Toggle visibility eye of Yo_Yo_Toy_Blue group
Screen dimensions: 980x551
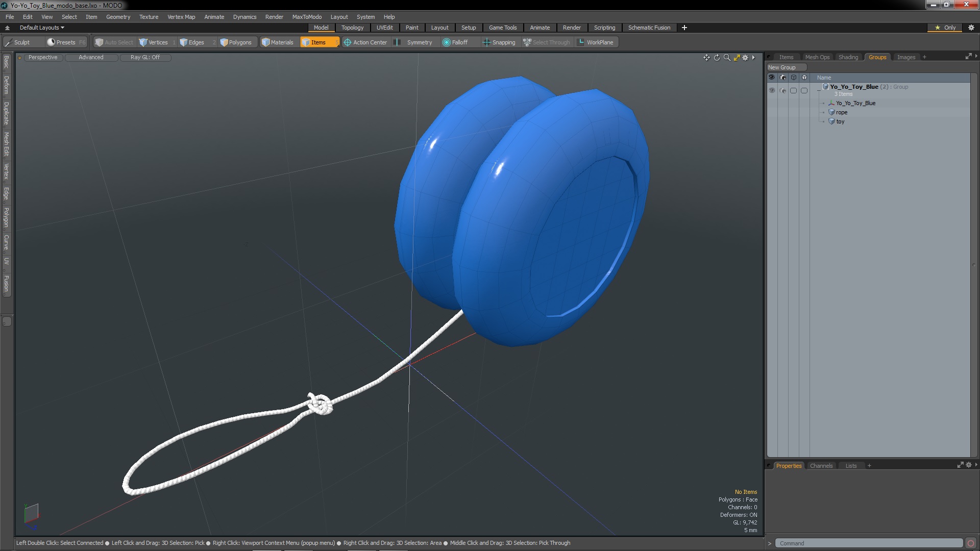click(x=772, y=90)
